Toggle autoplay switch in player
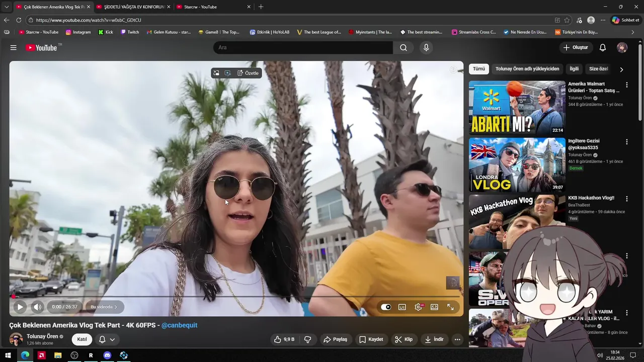Image resolution: width=644 pixels, height=362 pixels. 386,307
